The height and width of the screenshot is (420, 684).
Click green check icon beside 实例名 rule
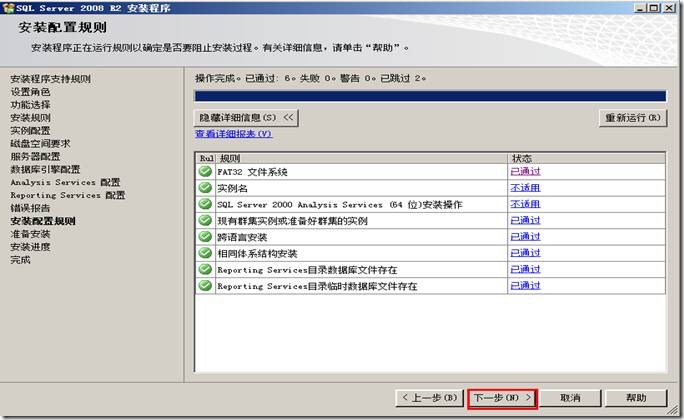[205, 188]
